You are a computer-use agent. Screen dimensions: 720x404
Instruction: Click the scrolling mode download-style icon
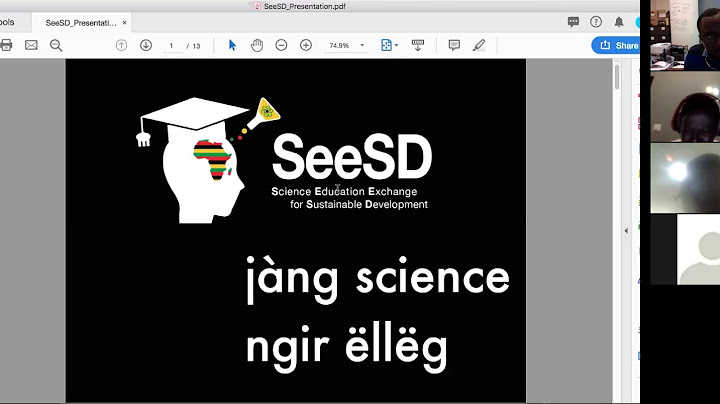[417, 45]
